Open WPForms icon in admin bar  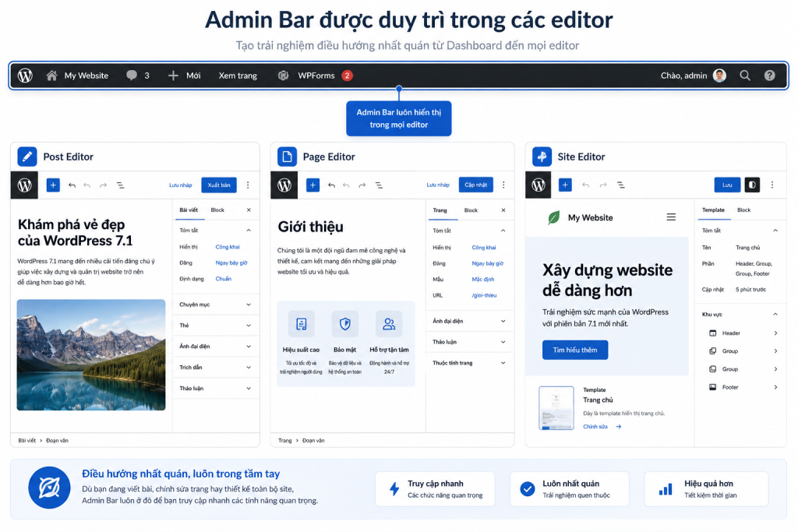coord(284,76)
